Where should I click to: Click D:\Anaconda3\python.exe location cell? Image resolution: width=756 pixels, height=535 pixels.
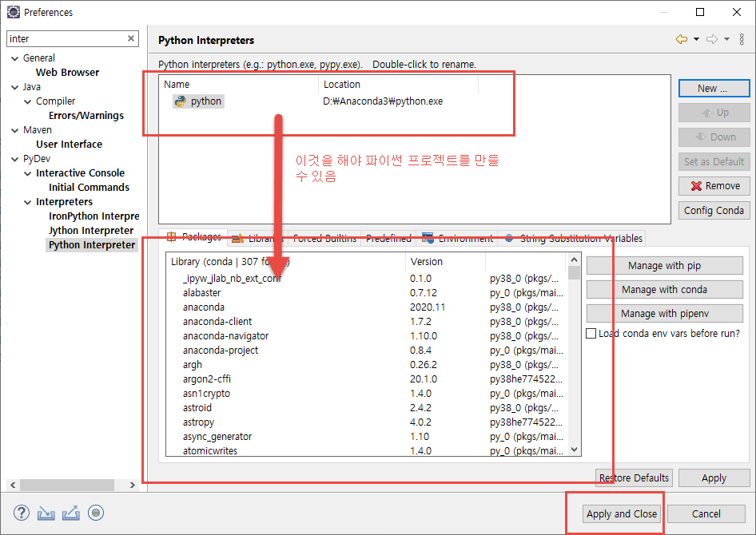(x=383, y=101)
